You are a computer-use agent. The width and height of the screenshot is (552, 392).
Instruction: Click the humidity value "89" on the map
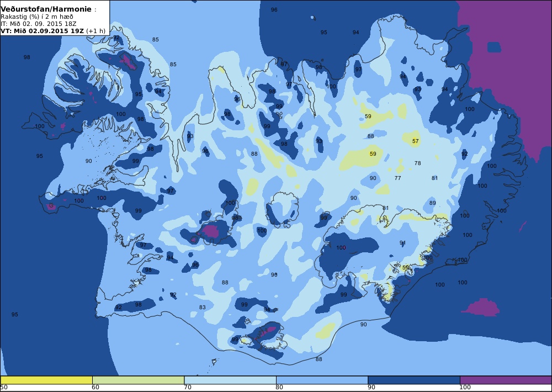point(433,203)
